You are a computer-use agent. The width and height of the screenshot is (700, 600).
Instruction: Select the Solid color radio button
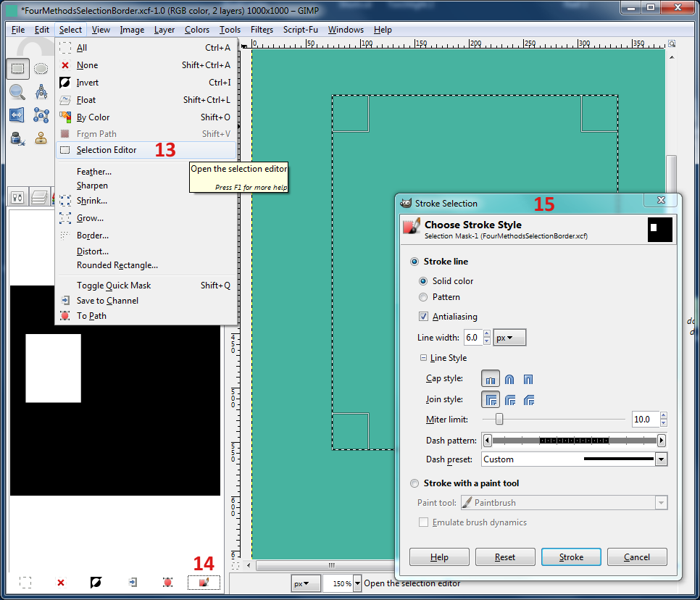(x=423, y=281)
